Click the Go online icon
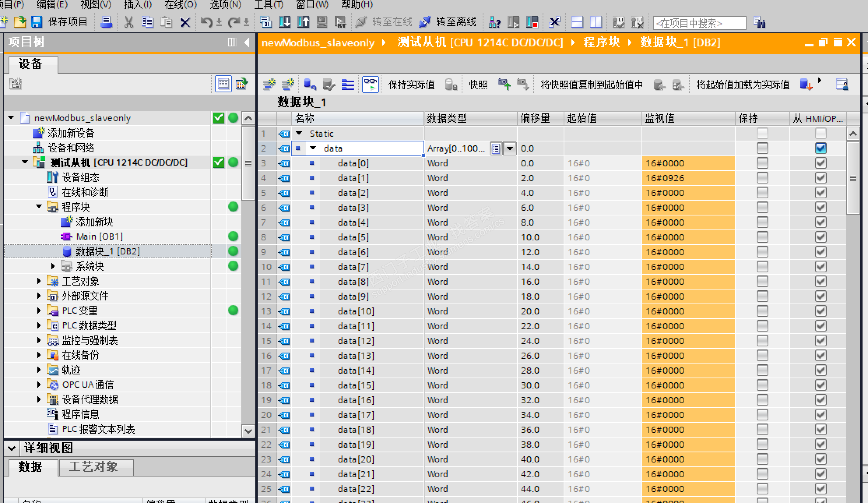 click(362, 22)
